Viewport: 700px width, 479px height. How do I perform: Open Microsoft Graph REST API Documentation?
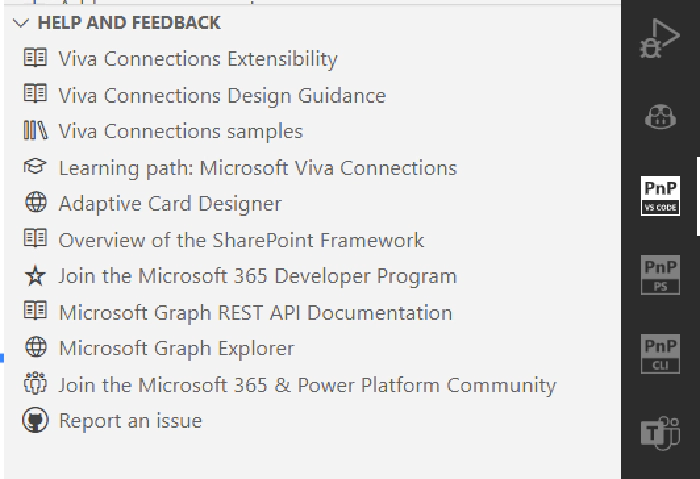(255, 313)
